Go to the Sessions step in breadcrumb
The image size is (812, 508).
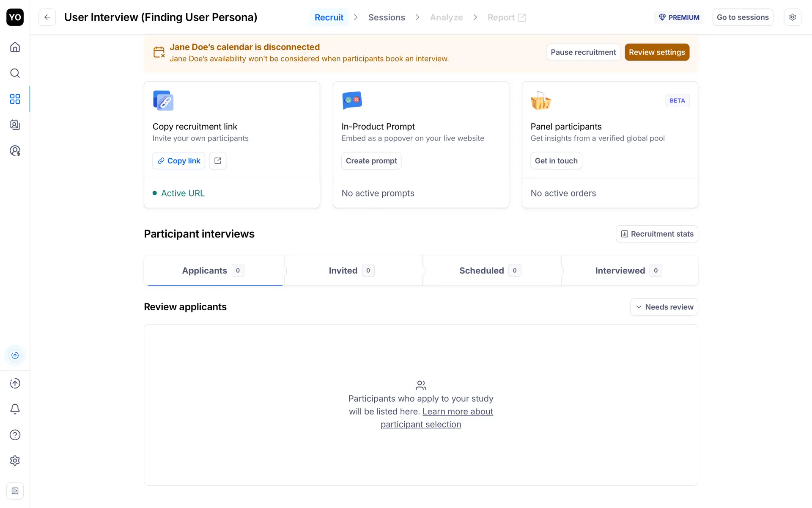[x=387, y=17]
